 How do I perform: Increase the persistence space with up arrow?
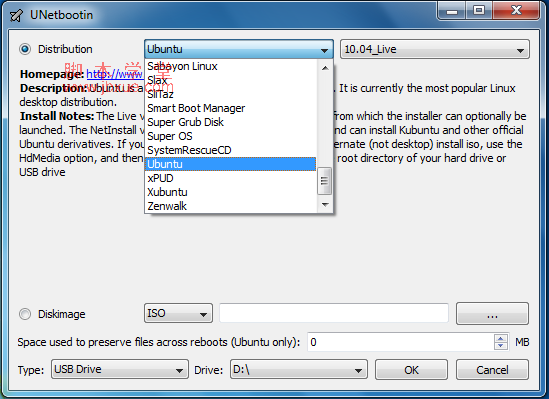pyautogui.click(x=501, y=338)
